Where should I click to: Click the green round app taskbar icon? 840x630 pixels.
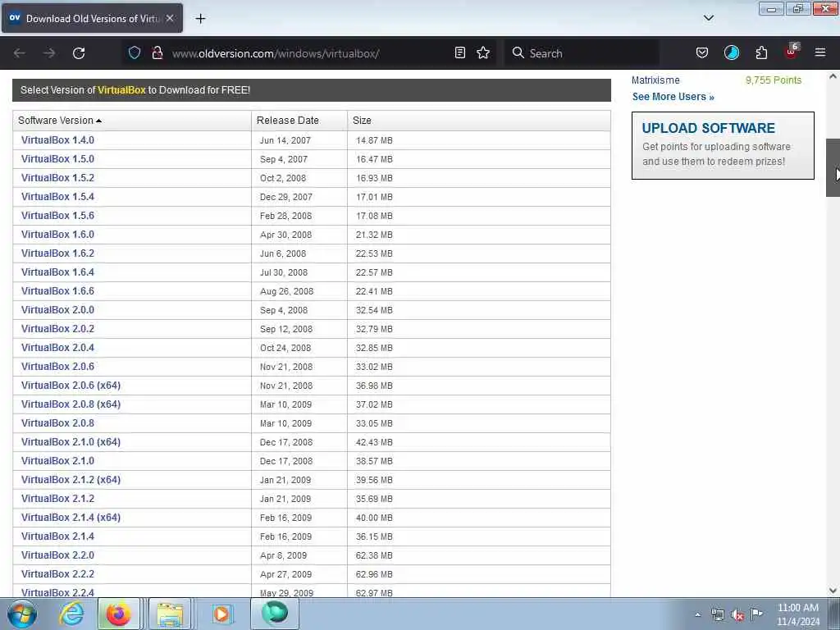pos(274,614)
